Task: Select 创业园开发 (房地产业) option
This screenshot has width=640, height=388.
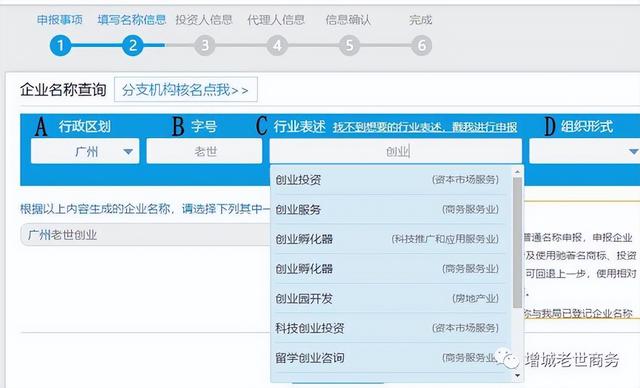Action: 390,299
